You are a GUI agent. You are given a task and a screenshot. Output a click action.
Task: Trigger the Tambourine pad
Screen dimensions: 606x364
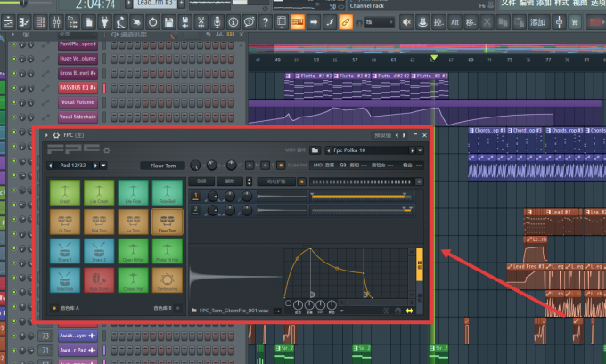pyautogui.click(x=167, y=280)
